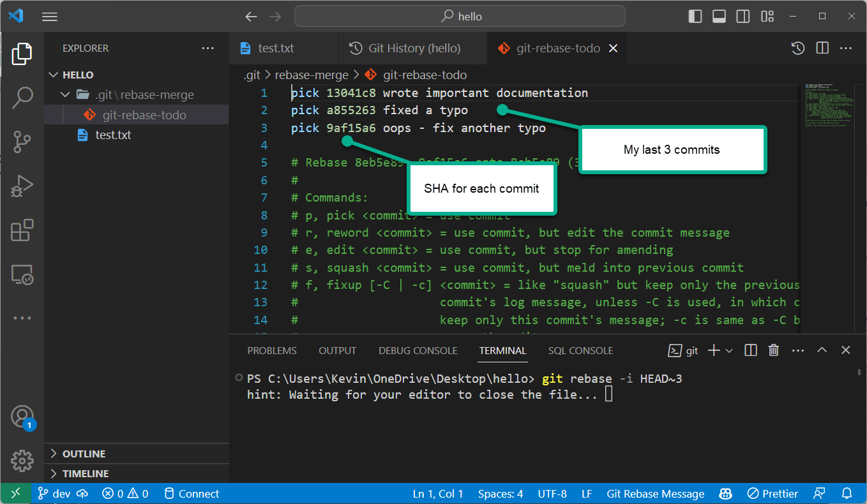This screenshot has height=504, width=867.
Task: Open Explorer views and more actions ellipsis
Action: (208, 48)
